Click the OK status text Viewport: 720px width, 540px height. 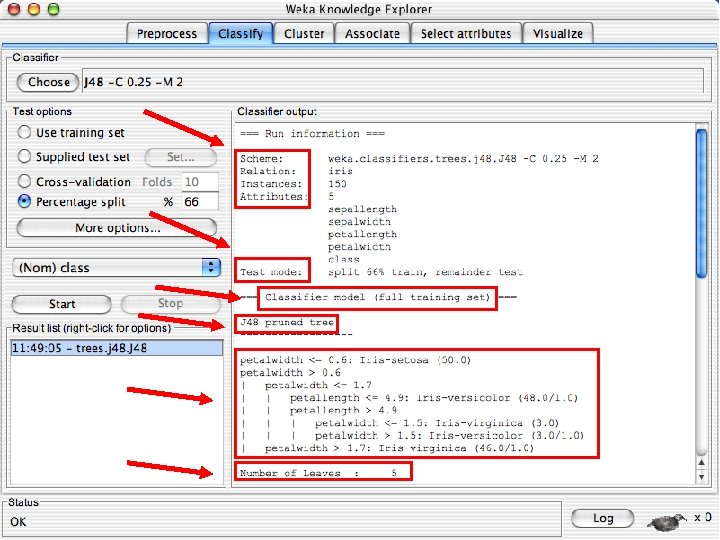(x=18, y=522)
